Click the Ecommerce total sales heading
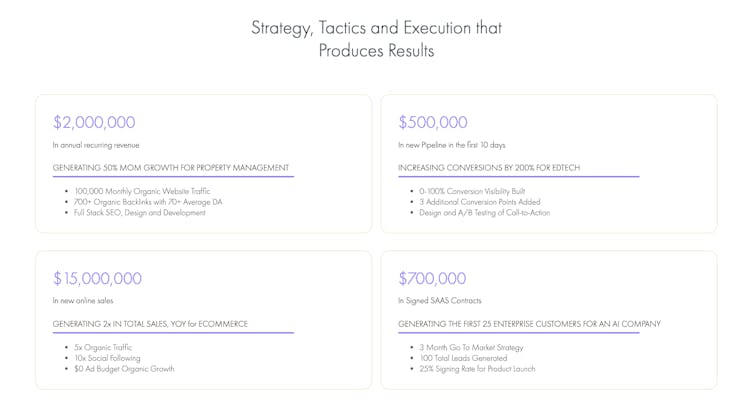The width and height of the screenshot is (750, 420). pos(150,324)
